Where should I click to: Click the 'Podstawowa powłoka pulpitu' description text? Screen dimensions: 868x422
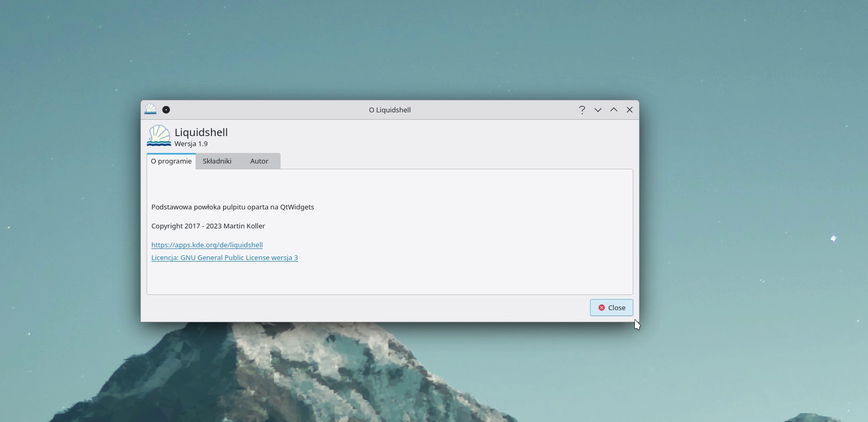tap(233, 207)
